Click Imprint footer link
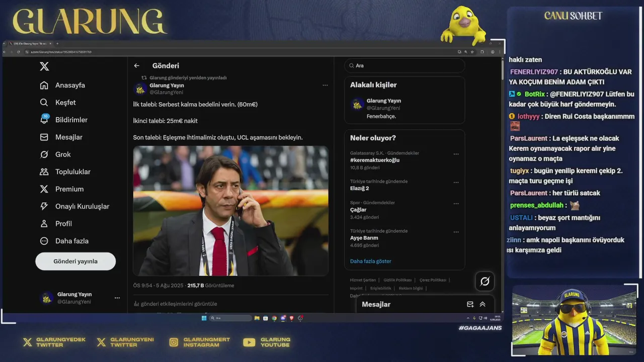This screenshot has width=644, height=362. [x=356, y=288]
